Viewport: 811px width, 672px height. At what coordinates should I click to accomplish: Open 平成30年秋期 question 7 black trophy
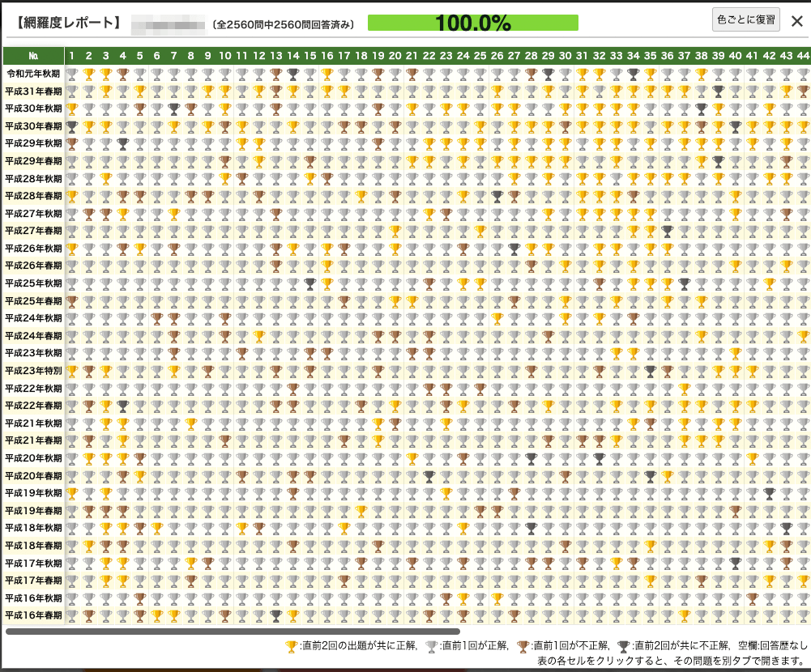173,108
